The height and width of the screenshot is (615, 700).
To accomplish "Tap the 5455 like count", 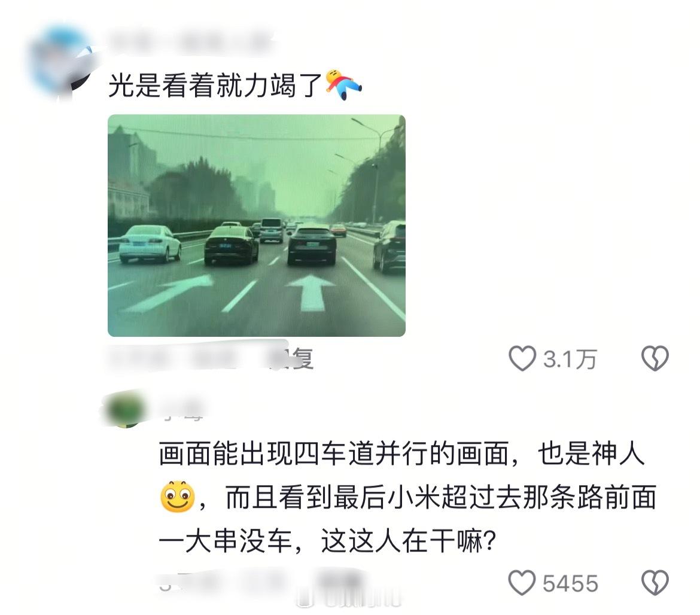I will (x=570, y=584).
